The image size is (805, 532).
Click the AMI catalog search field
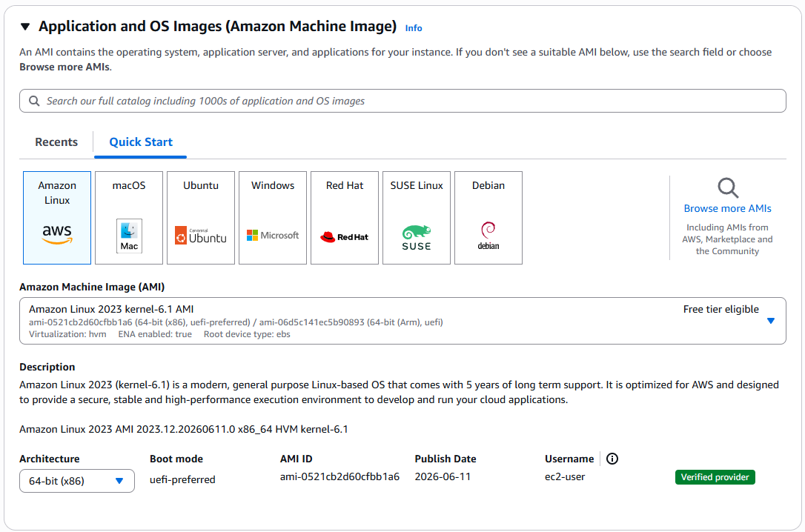(402, 101)
